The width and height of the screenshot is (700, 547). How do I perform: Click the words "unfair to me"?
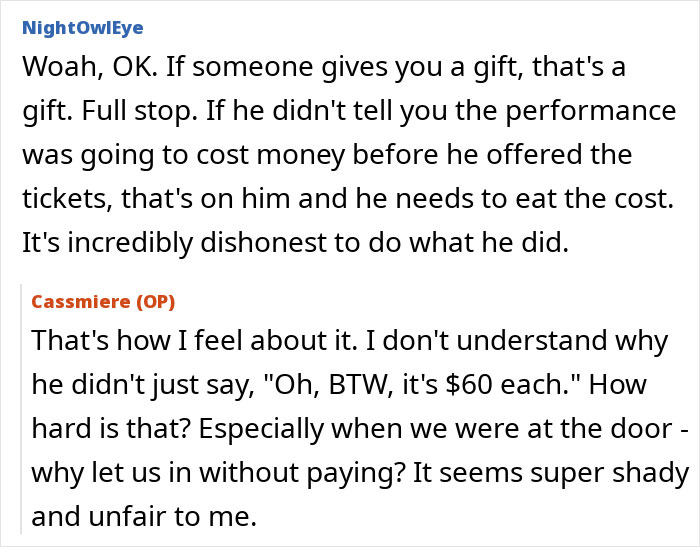[x=161, y=517]
